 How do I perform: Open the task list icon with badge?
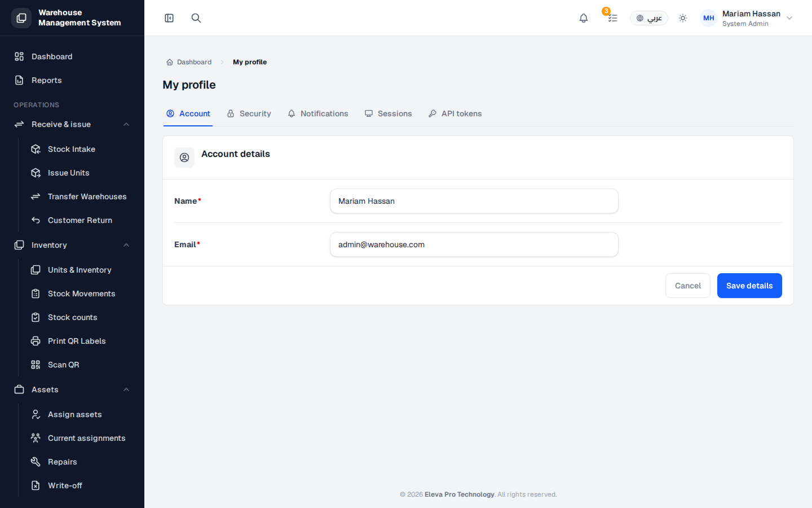(612, 18)
